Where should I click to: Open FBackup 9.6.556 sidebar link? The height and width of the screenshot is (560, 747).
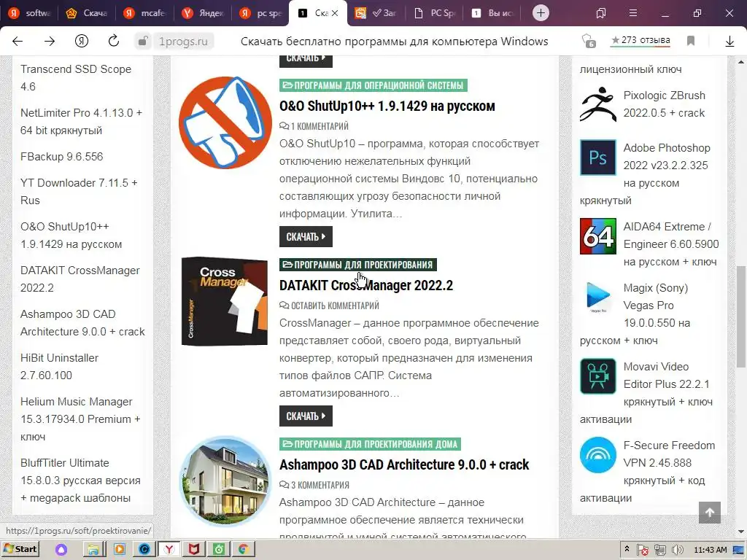[61, 157]
